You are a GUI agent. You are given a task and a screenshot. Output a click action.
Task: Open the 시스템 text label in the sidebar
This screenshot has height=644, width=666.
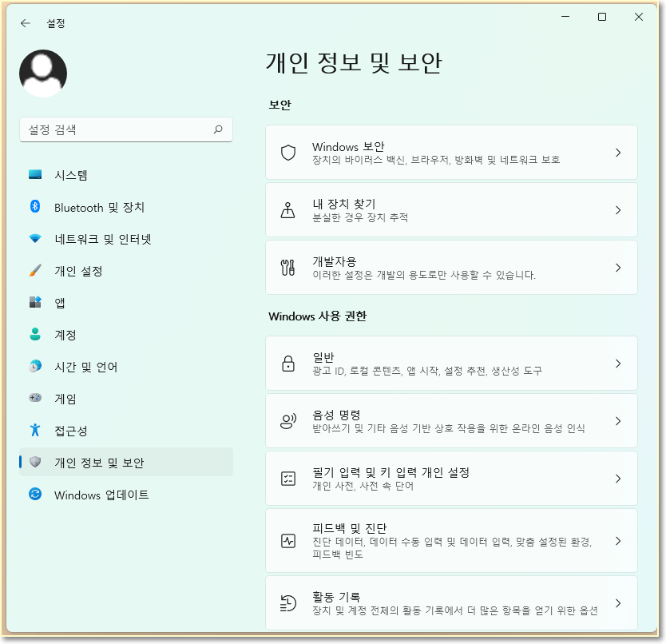coord(71,175)
